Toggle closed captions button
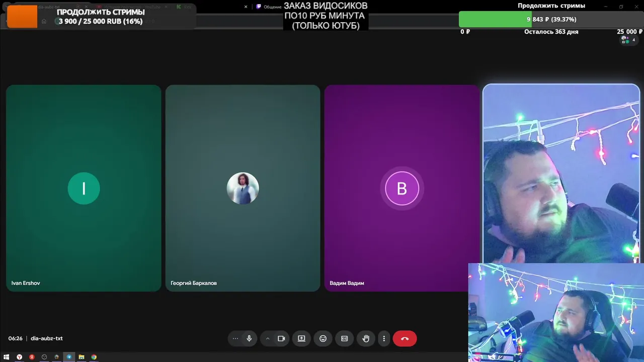 (x=345, y=338)
